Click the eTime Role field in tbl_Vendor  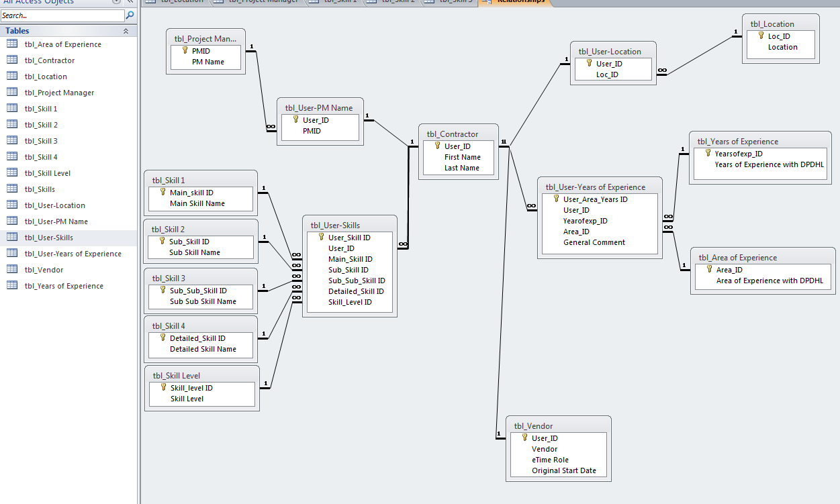[550, 460]
